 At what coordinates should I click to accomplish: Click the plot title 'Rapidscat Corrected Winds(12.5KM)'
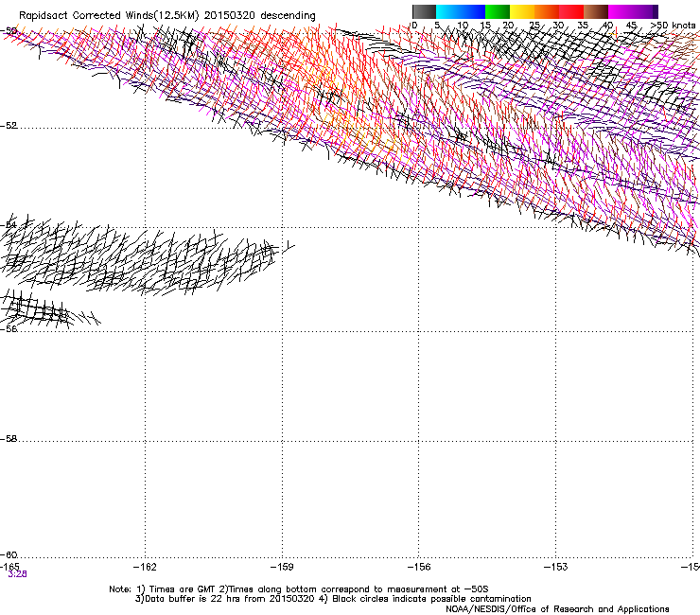pos(109,16)
